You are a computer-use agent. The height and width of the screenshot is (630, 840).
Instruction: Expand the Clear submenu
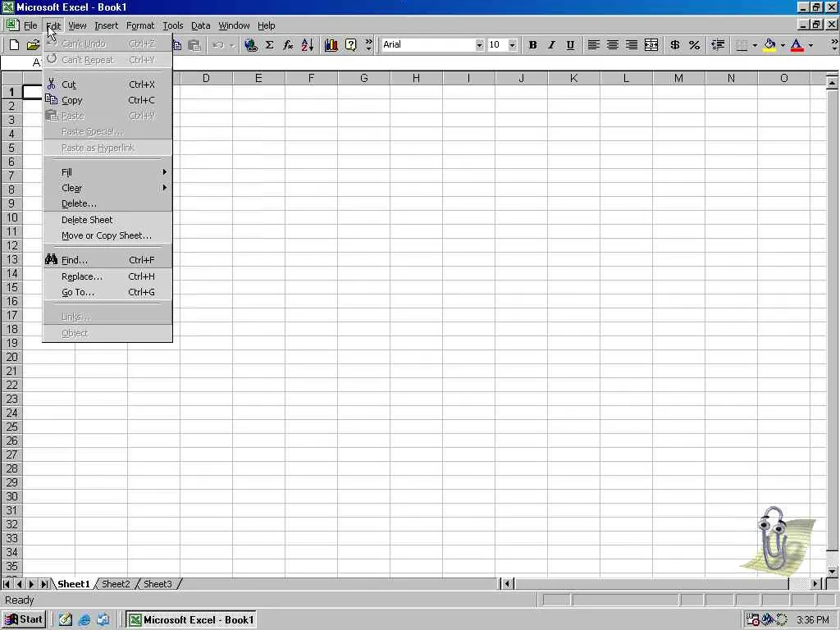pos(107,188)
